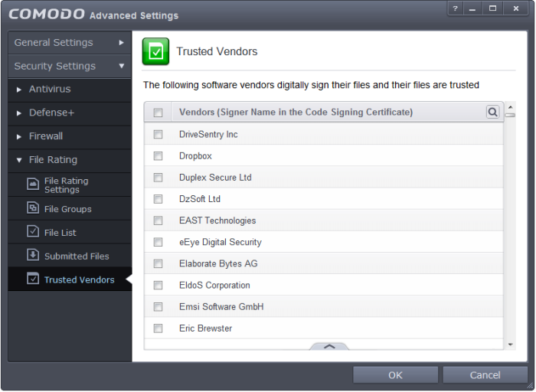Open File Rating Settings page
Screen dimensions: 536x392
70,185
